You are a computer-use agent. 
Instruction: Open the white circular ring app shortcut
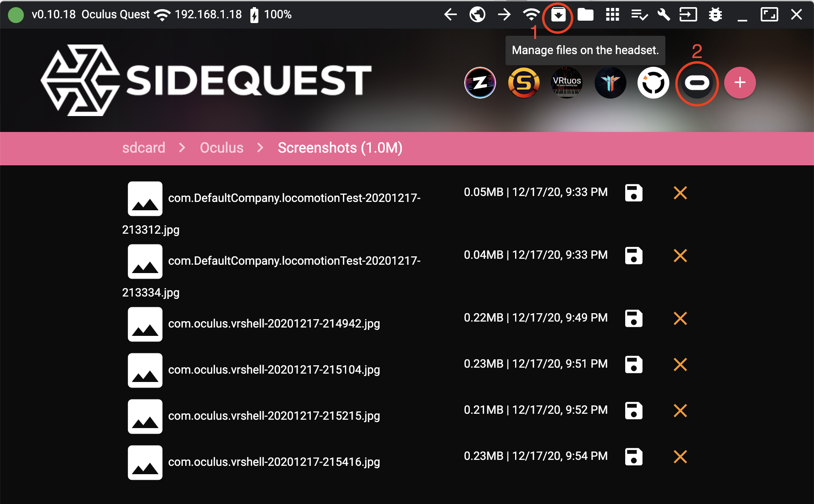coord(653,83)
